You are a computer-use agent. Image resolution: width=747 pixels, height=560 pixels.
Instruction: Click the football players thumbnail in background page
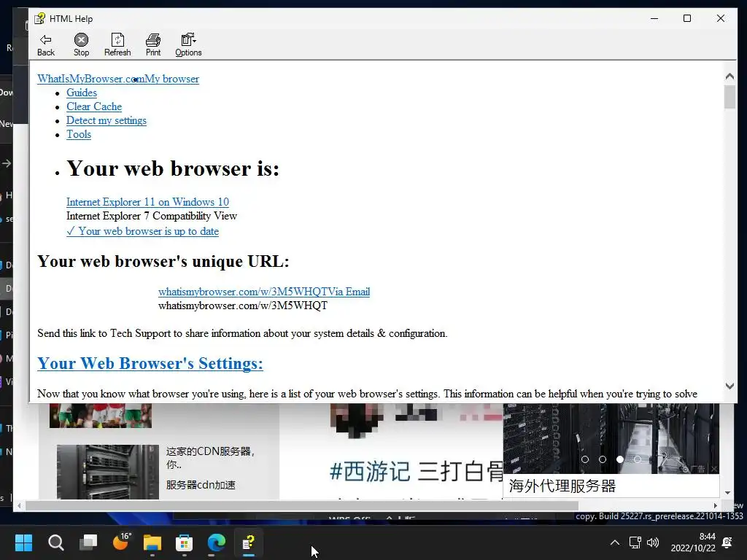101,416
